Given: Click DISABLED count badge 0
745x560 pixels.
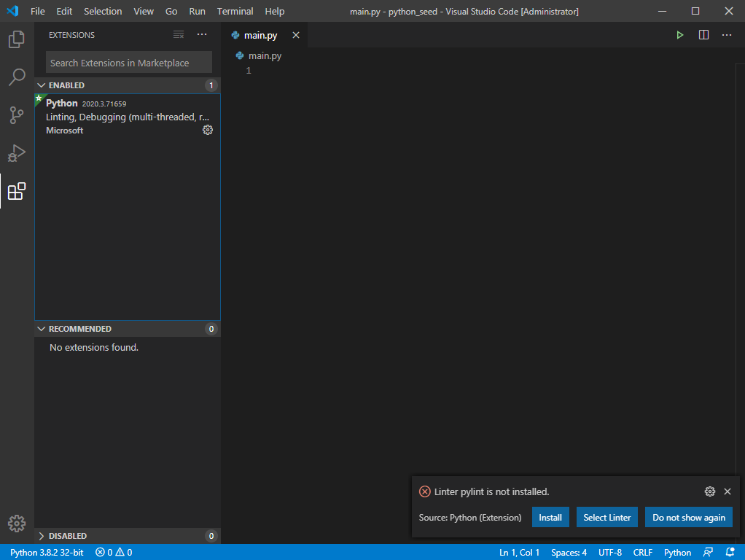Looking at the screenshot, I should click(211, 536).
